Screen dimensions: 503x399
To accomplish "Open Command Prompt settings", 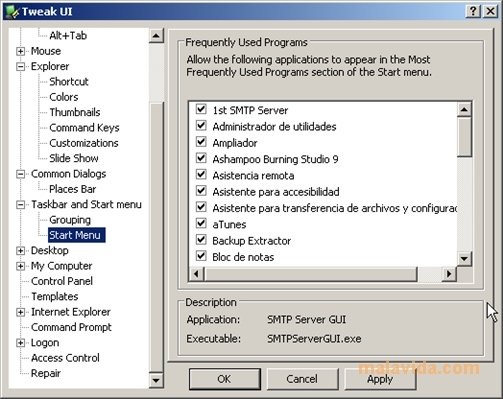I will point(71,327).
